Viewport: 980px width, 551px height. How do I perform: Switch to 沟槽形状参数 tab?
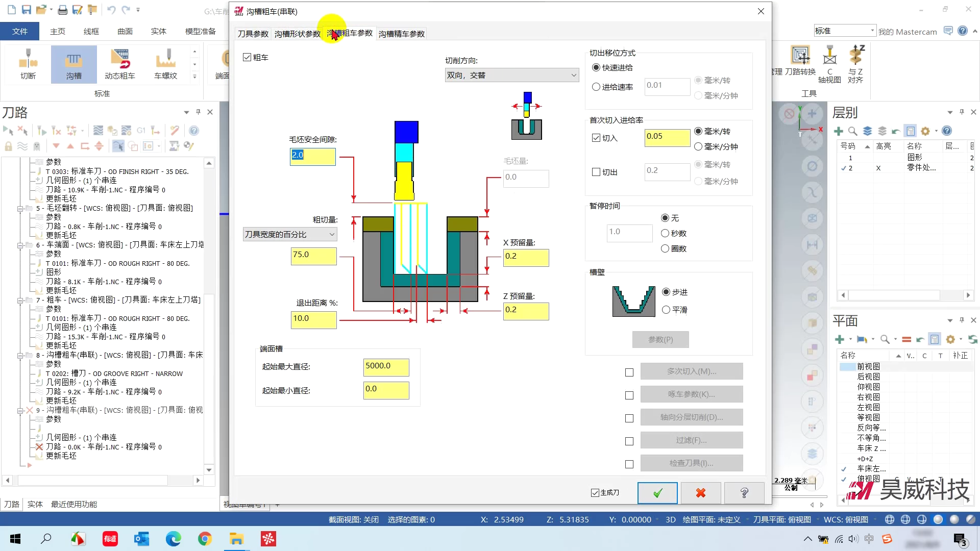[x=297, y=34]
